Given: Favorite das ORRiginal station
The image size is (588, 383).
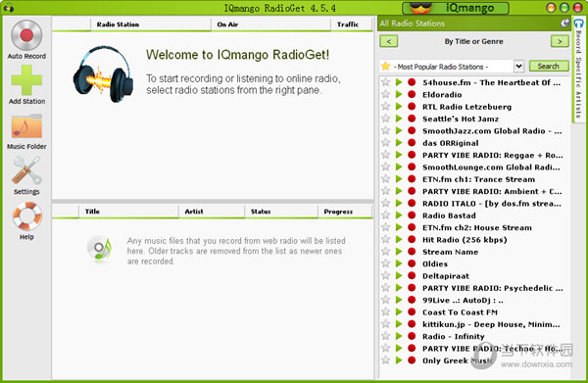Looking at the screenshot, I should point(385,143).
